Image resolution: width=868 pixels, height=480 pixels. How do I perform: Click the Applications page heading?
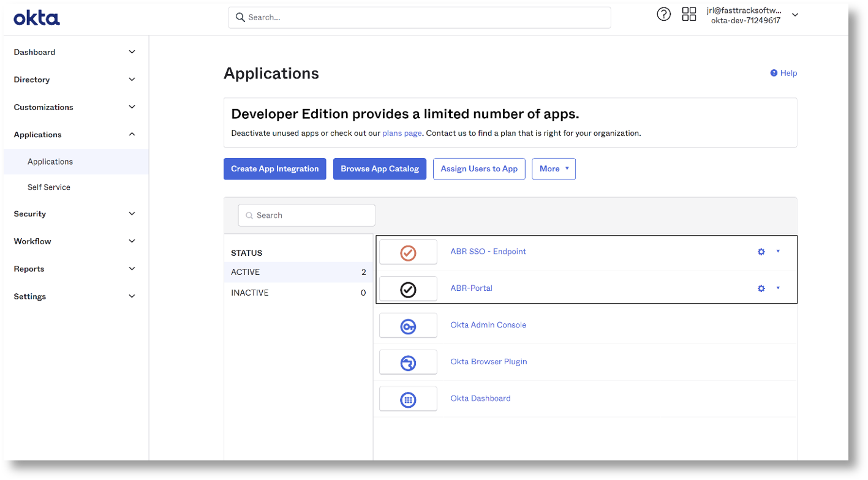[x=271, y=73]
